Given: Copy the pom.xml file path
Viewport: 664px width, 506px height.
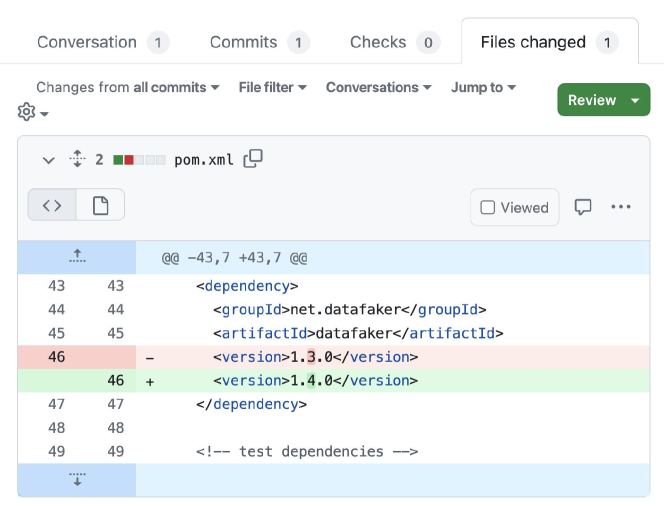Looking at the screenshot, I should tap(254, 158).
